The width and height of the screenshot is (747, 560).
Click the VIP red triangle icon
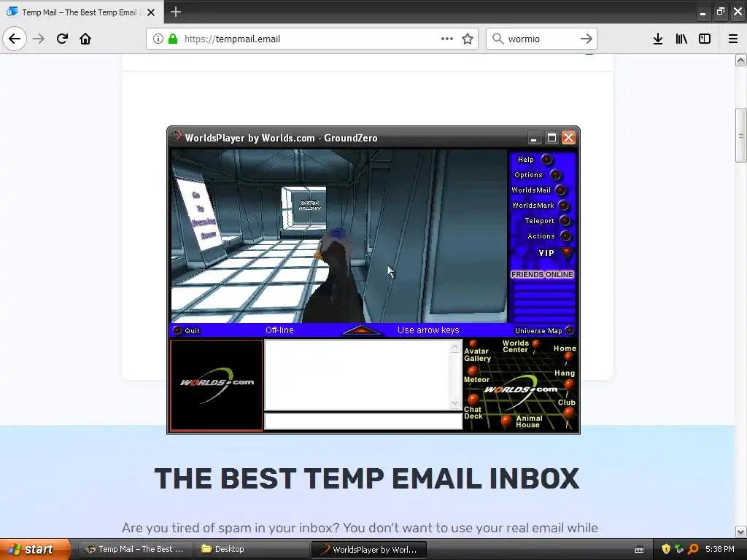566,252
